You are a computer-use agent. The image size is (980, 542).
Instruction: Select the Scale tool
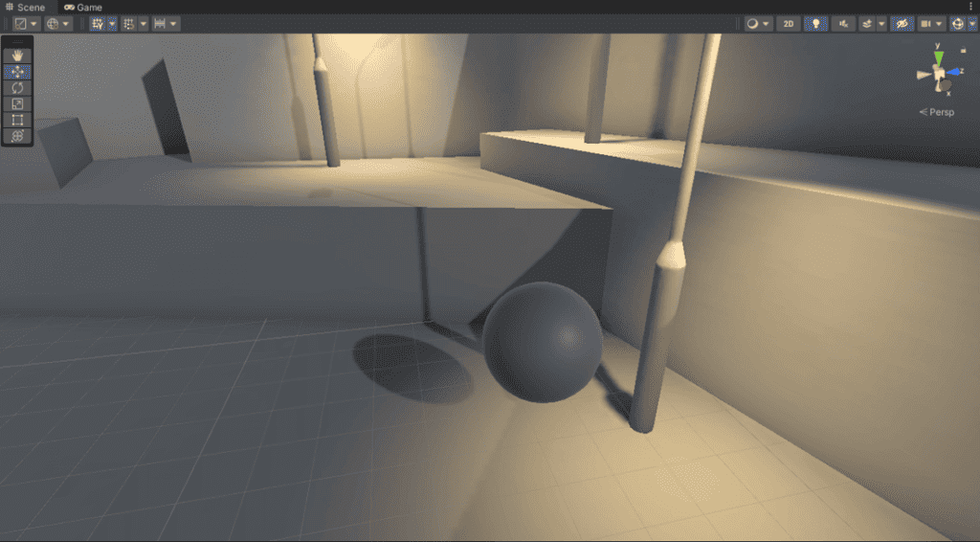[17, 103]
